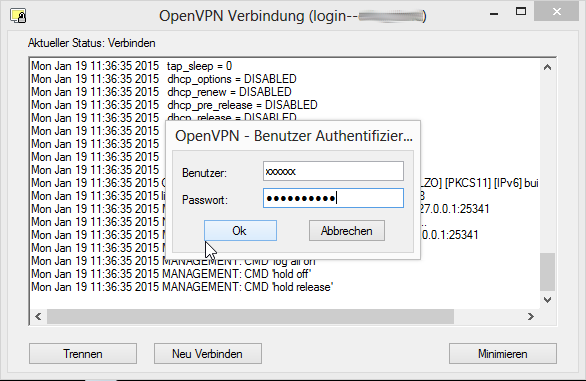Click the horizontal scrollbar thumb of the log
Screen dimensions: 586x381
pyautogui.click(x=250, y=317)
